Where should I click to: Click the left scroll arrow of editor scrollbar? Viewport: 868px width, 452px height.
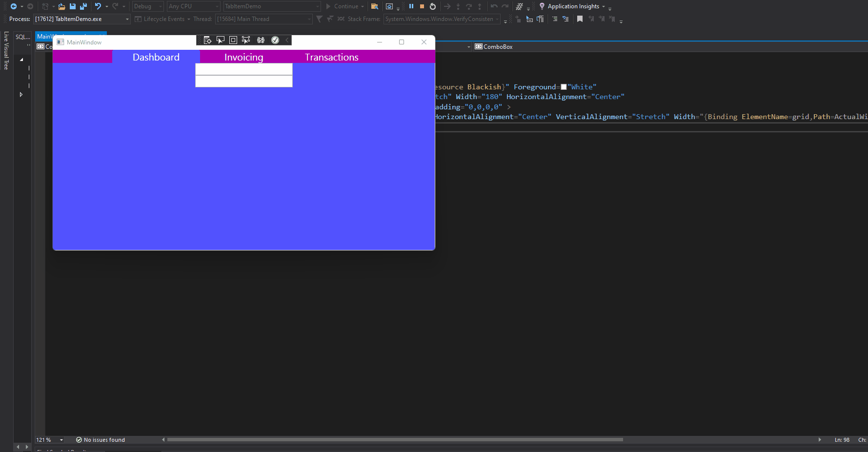[x=163, y=440]
